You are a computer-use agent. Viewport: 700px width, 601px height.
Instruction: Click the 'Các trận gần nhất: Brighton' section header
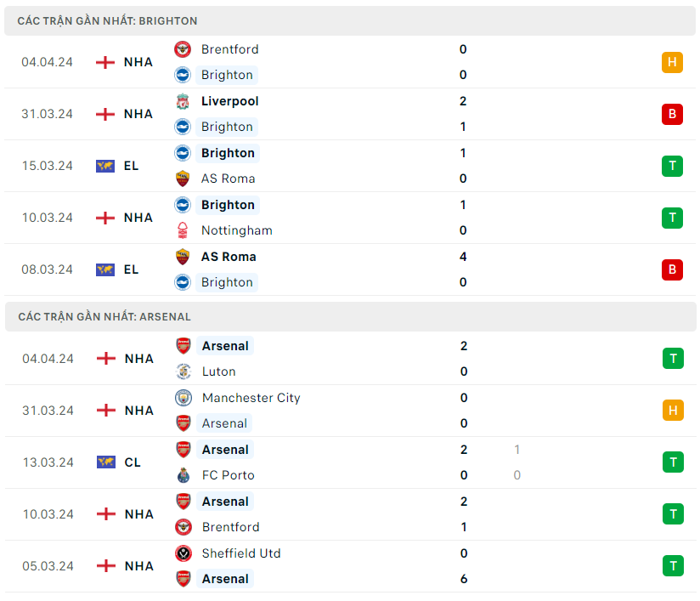[107, 20]
